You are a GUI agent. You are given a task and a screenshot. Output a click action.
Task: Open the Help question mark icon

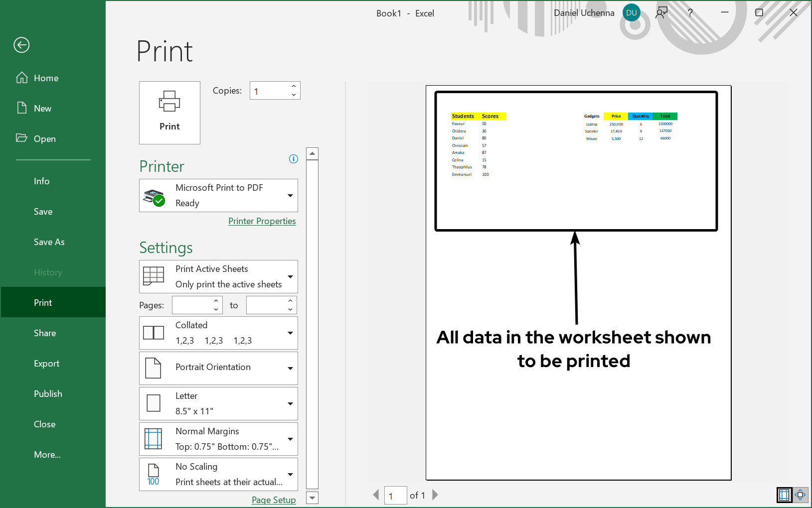point(690,13)
